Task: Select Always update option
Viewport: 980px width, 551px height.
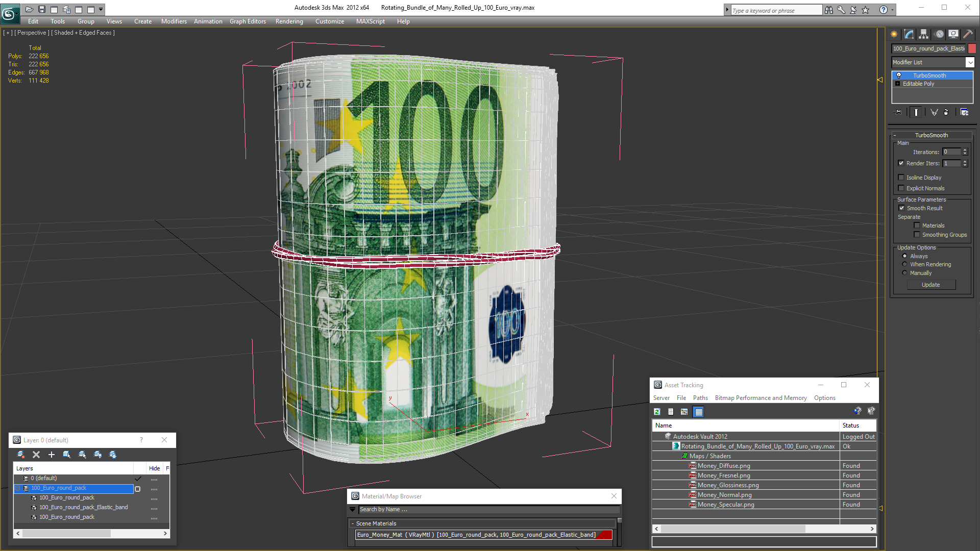Action: click(904, 256)
